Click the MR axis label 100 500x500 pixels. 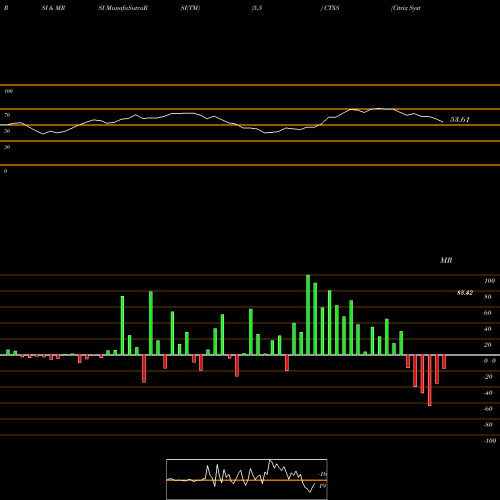(x=489, y=281)
